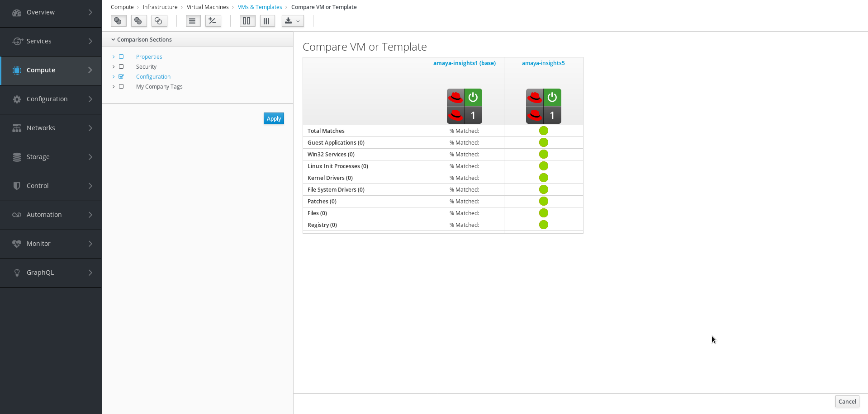Click the Services icon in sidebar
Screen dimensions: 868x414
(x=17, y=41)
